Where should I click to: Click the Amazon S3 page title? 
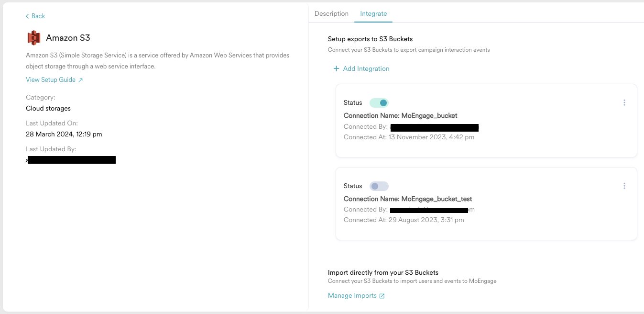pos(68,38)
